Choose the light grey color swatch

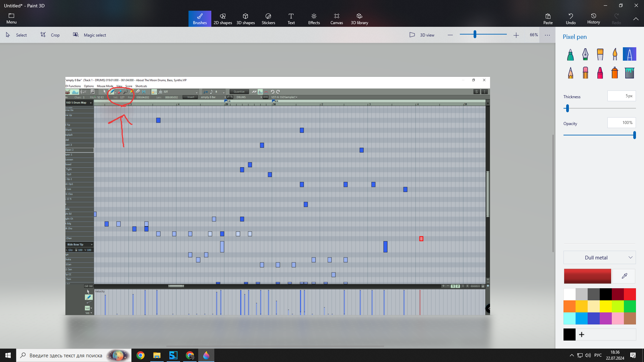[582, 294]
